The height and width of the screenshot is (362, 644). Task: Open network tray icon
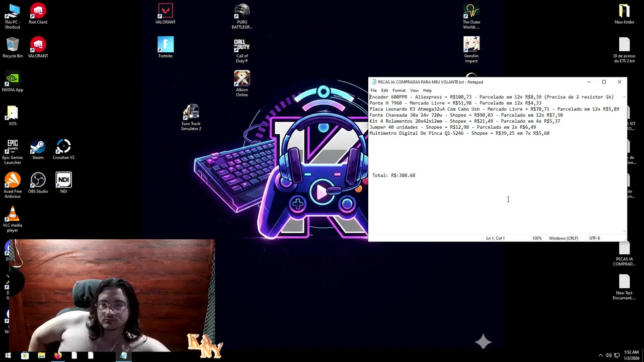[616, 356]
